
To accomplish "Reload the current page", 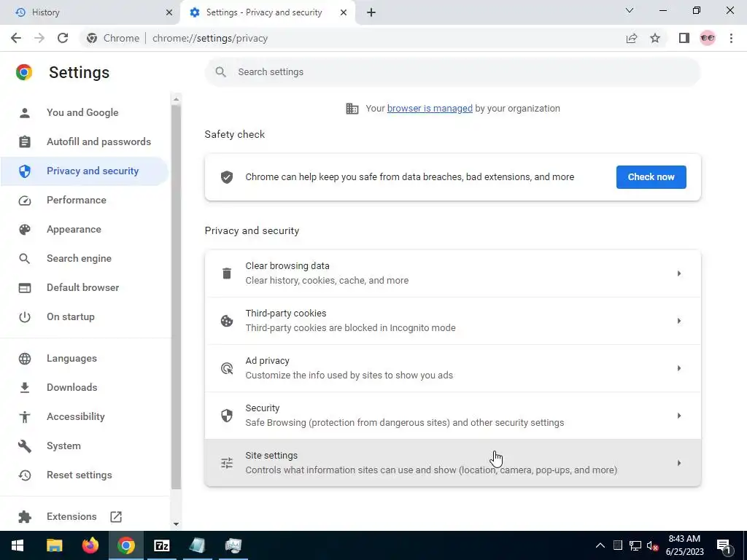I will [x=63, y=38].
